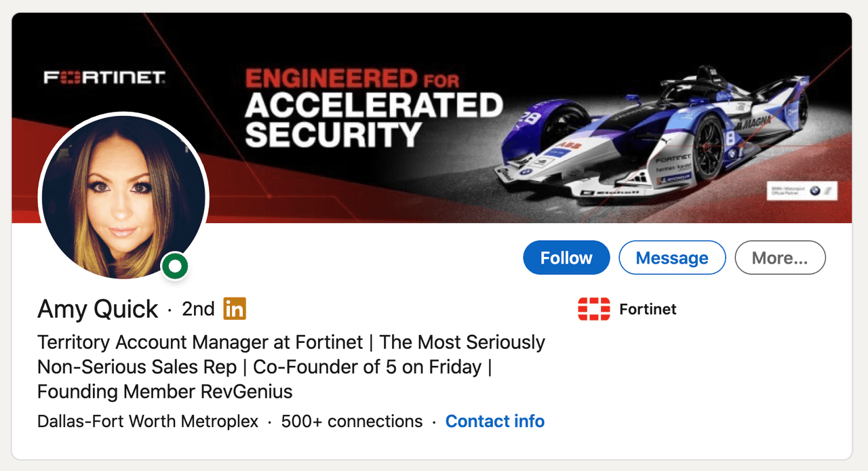
Task: View the 500+ connections count
Action: click(x=351, y=422)
